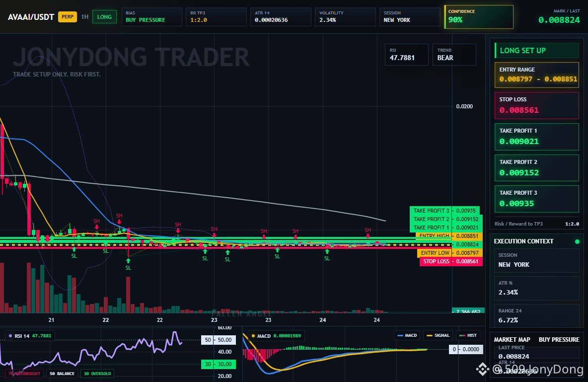This screenshot has height=382, width=588.
Task: Click the Stop Loss chart line label
Action: pyautogui.click(x=436, y=261)
